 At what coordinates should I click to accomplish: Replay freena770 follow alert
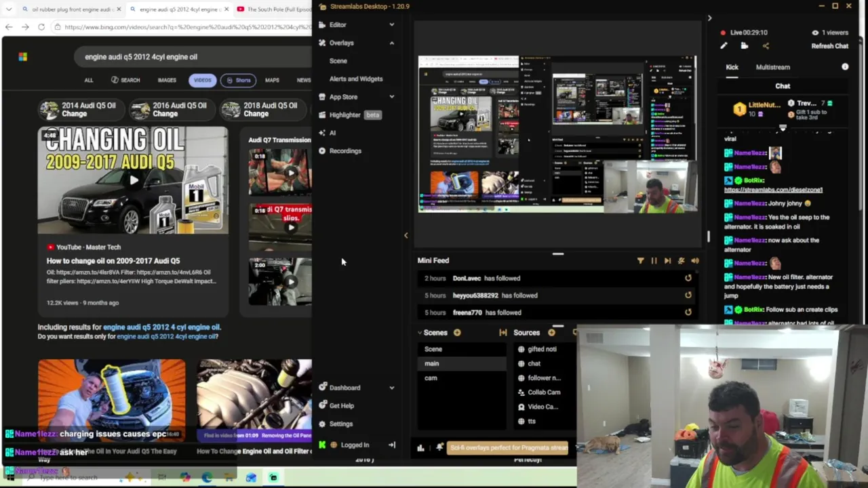click(x=688, y=312)
